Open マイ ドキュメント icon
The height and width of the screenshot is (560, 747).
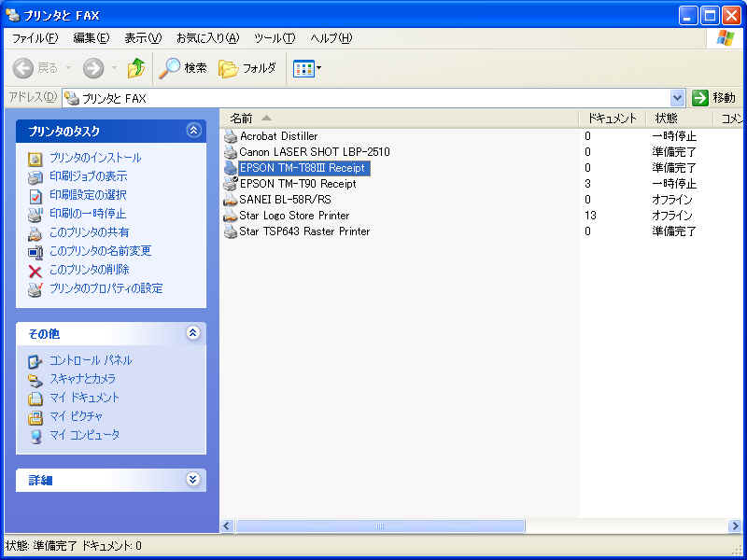tap(35, 399)
